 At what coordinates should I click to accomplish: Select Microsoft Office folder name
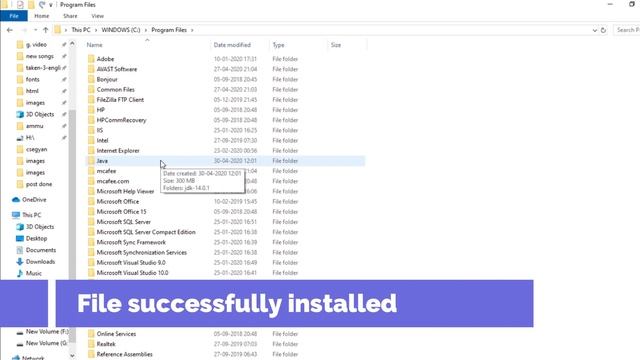(x=118, y=202)
